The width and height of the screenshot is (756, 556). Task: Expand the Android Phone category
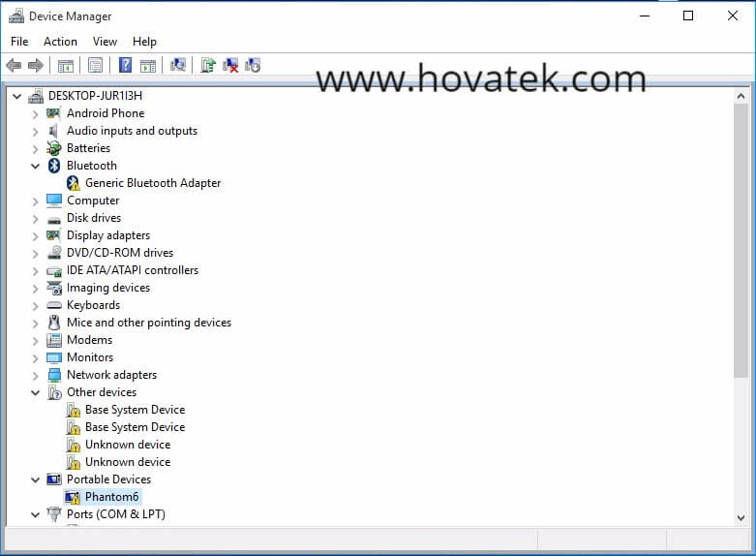[36, 113]
